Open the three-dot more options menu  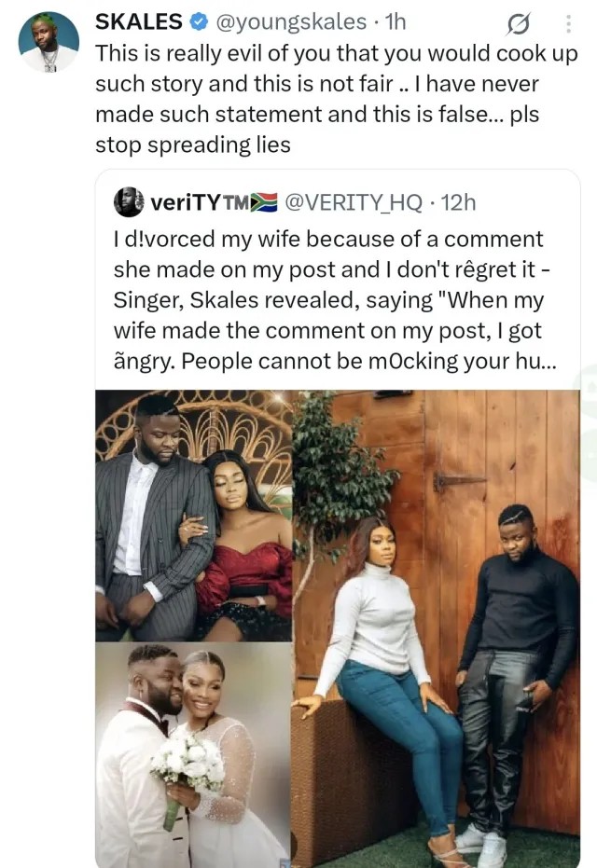(570, 22)
